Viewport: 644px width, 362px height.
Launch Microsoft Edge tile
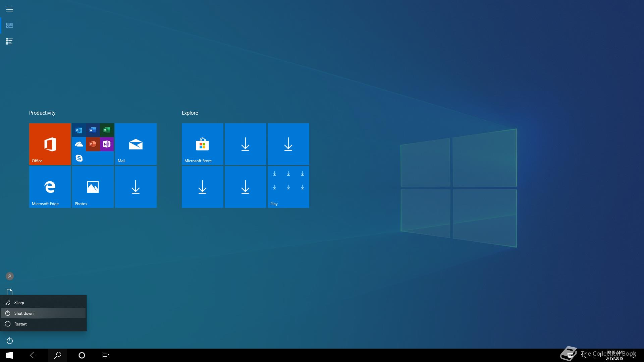click(50, 187)
